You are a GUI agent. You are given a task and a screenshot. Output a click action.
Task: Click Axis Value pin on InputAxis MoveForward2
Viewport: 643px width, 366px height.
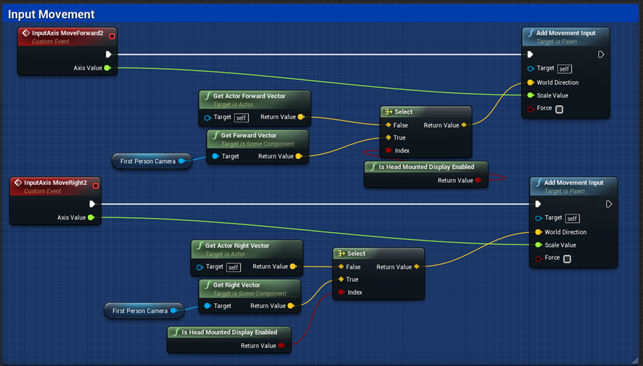point(107,68)
